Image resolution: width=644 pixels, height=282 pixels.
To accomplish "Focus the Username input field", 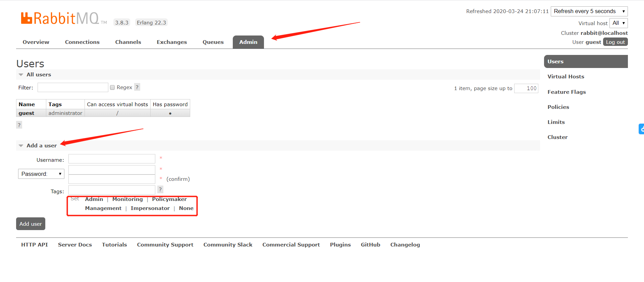I will (x=112, y=159).
